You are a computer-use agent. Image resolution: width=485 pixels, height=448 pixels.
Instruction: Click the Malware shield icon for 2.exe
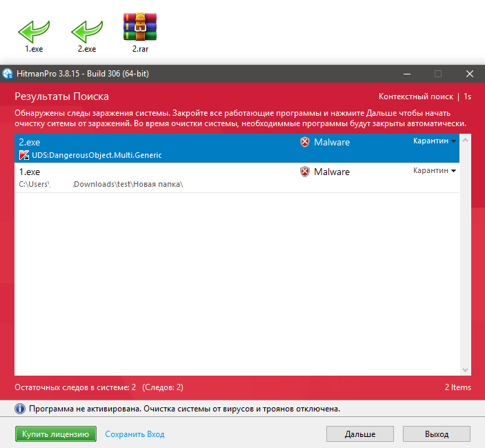click(x=305, y=142)
